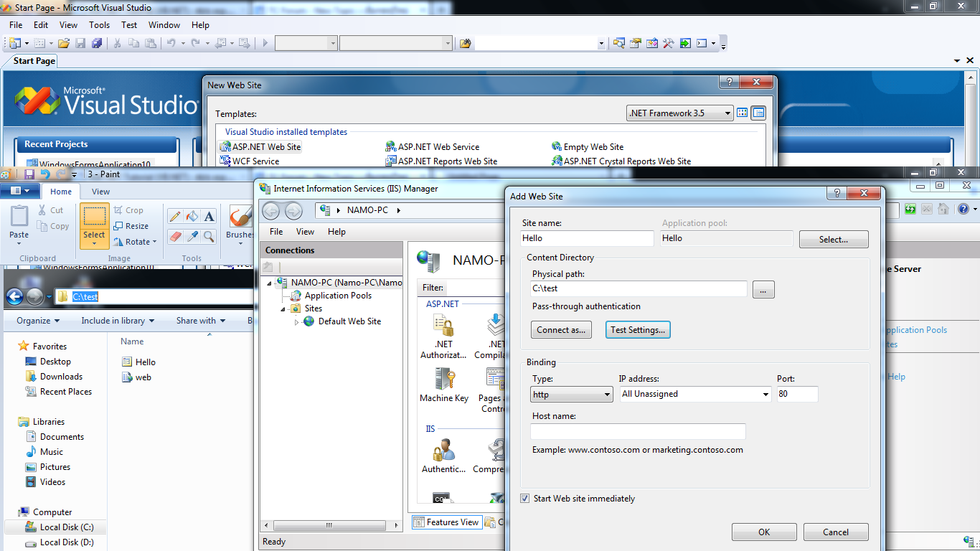Open Properties Window icon in Visual Studio toolbar
The width and height of the screenshot is (980, 551).
coord(635,43)
